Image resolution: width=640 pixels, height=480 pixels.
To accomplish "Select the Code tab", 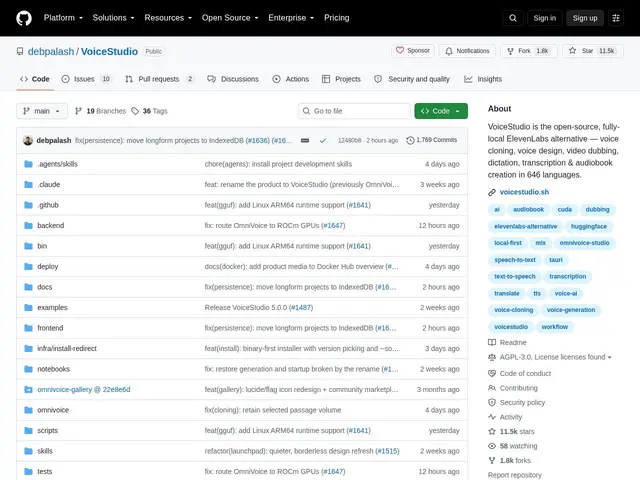I will pyautogui.click(x=35, y=79).
